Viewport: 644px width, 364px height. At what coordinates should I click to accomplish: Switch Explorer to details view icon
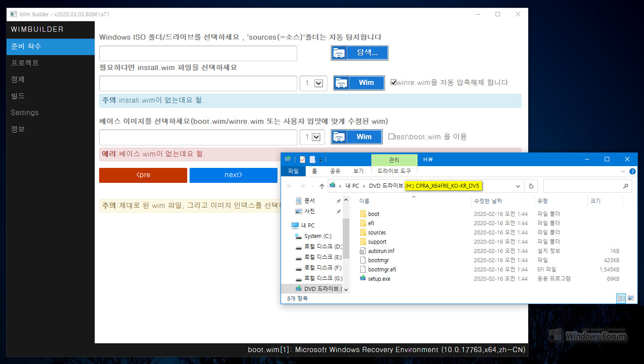pyautogui.click(x=621, y=298)
